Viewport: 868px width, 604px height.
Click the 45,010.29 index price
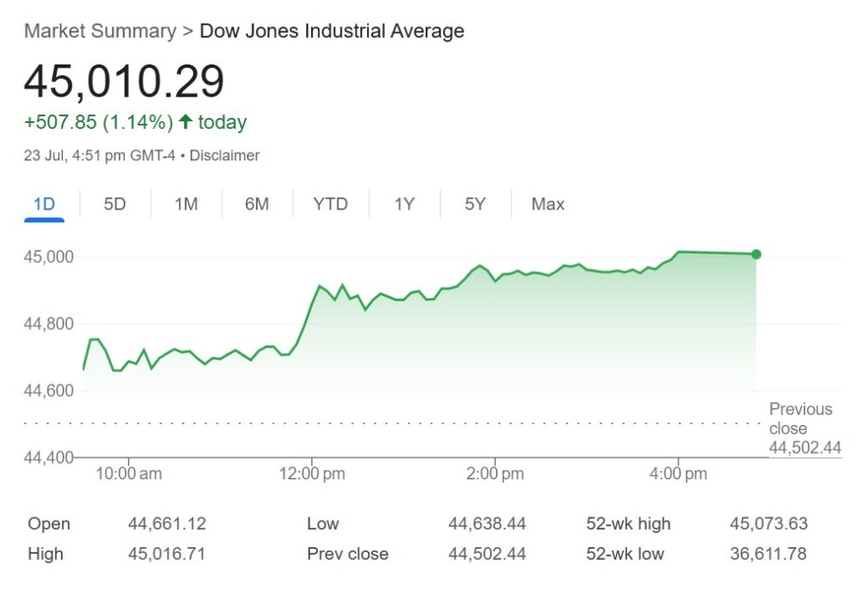(124, 81)
